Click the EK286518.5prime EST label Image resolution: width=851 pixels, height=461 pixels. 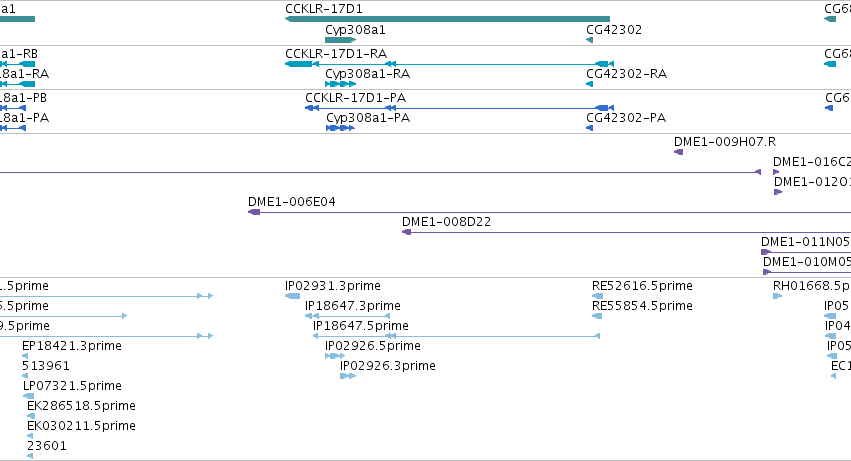click(81, 405)
